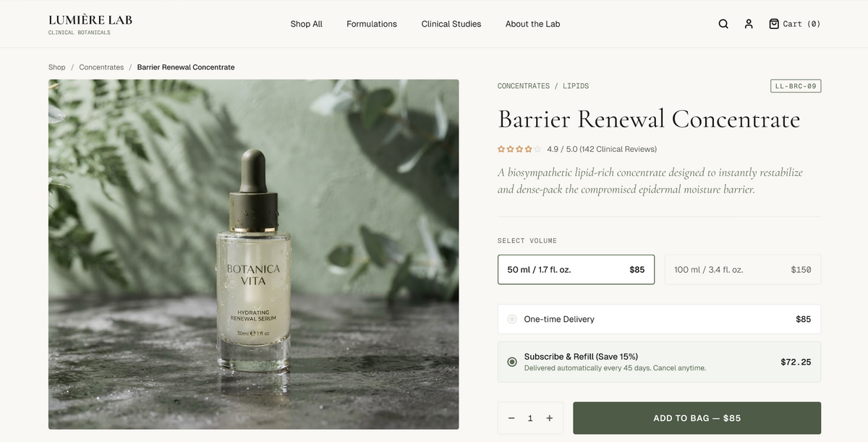Screen dimensions: 868x442
Task: Click the Shop breadcrumb link
Action: [57, 67]
